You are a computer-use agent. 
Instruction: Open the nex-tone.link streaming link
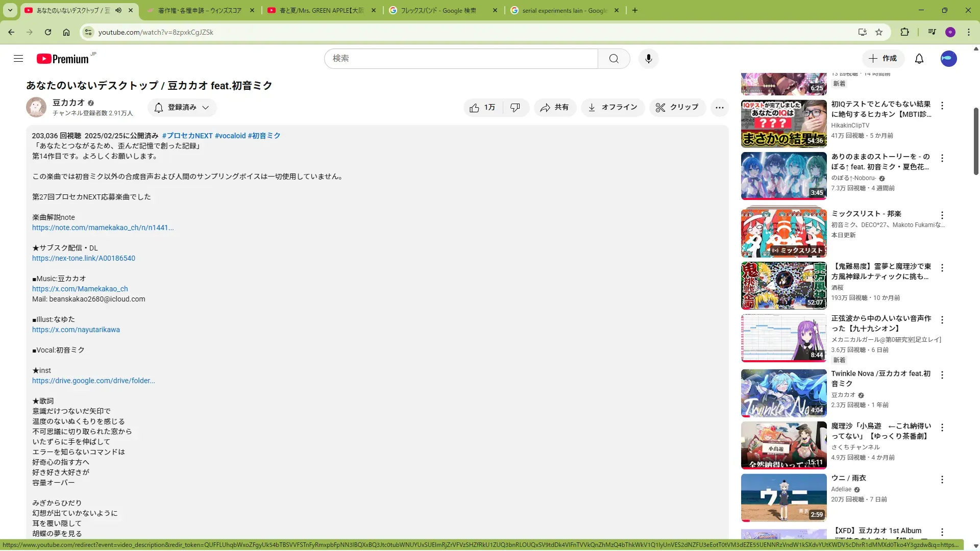[84, 259]
